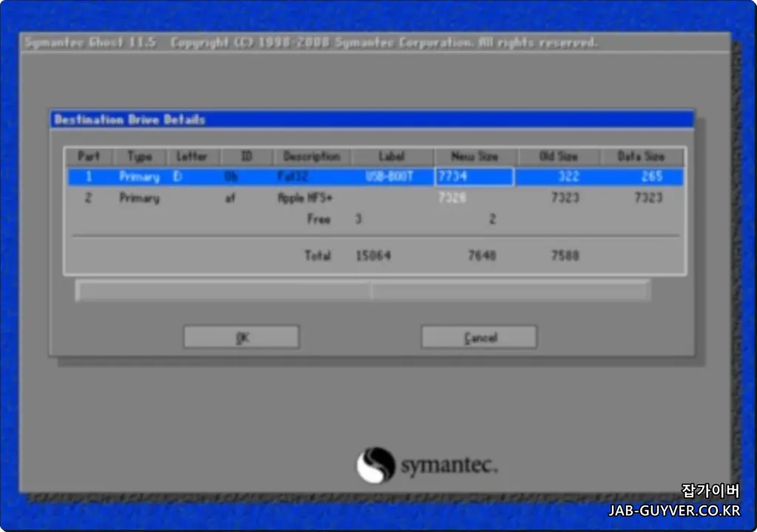Screen dimensions: 757x532
Task: Select Old Size value 322 in row 1
Action: click(568, 177)
